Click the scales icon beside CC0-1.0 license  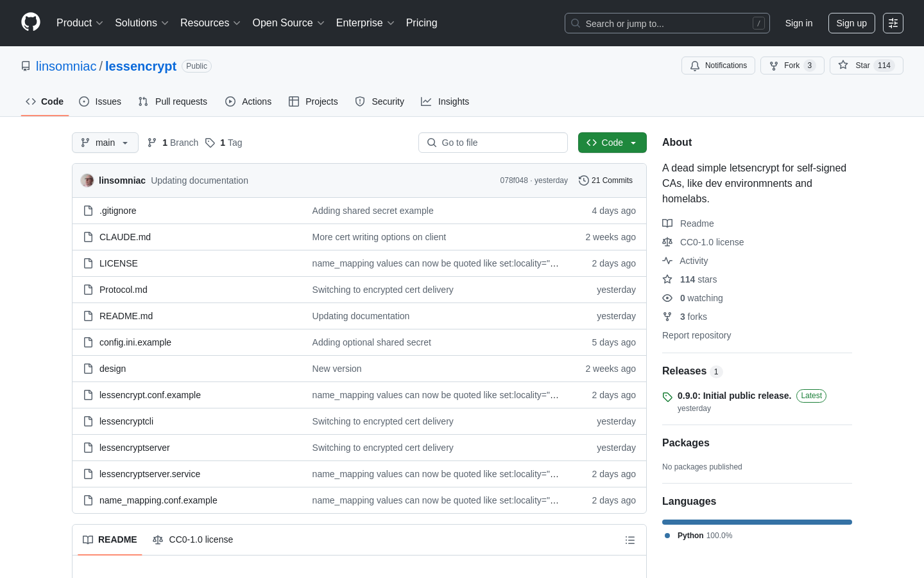(667, 242)
